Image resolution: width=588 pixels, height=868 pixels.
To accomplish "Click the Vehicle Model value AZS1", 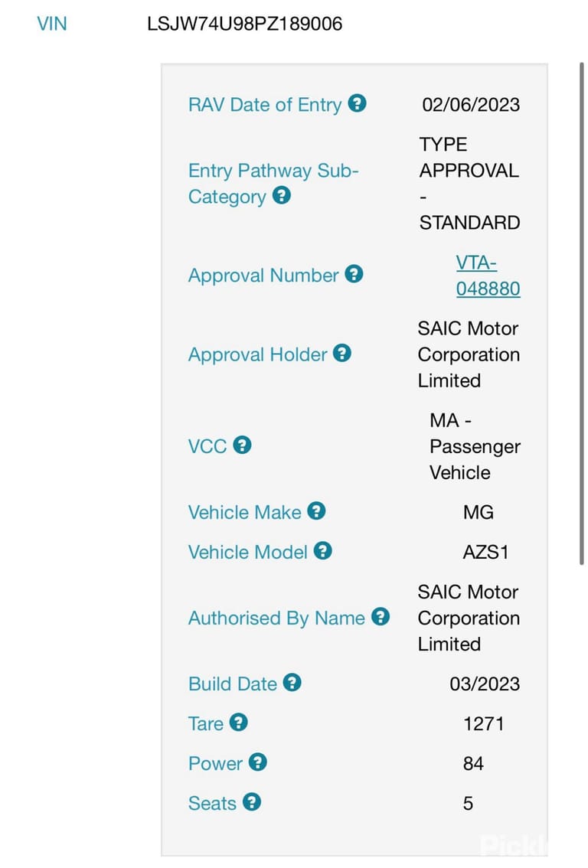I will (485, 552).
